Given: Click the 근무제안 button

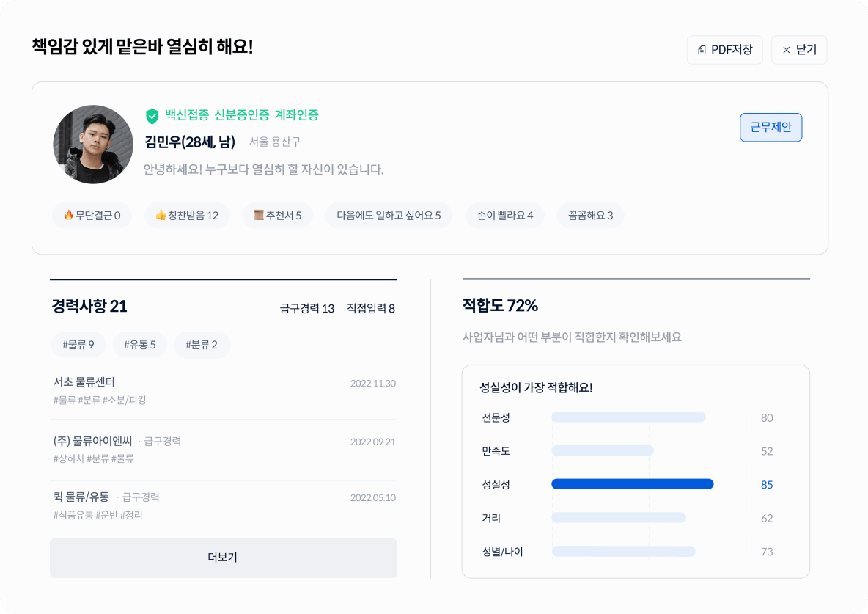Looking at the screenshot, I should click(x=770, y=127).
